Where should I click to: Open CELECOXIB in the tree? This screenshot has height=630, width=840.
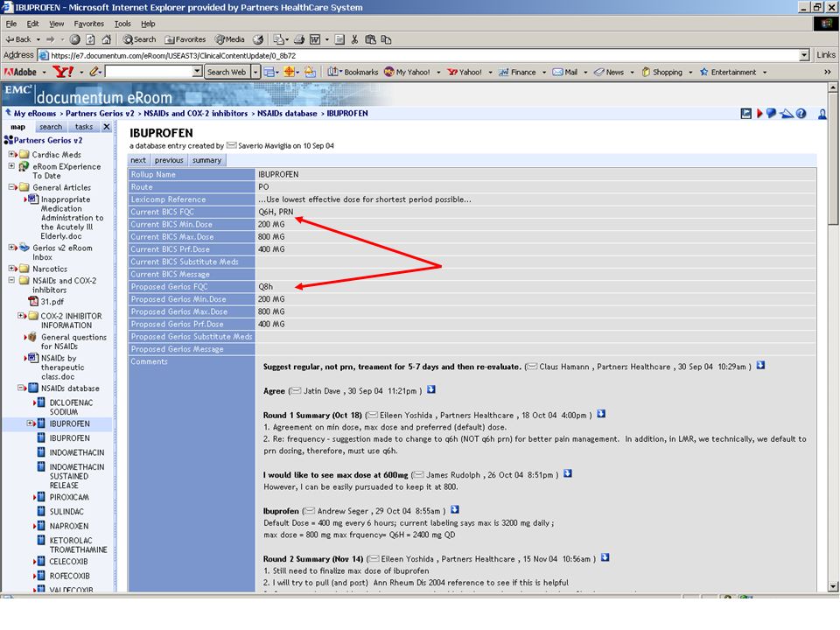68,562
